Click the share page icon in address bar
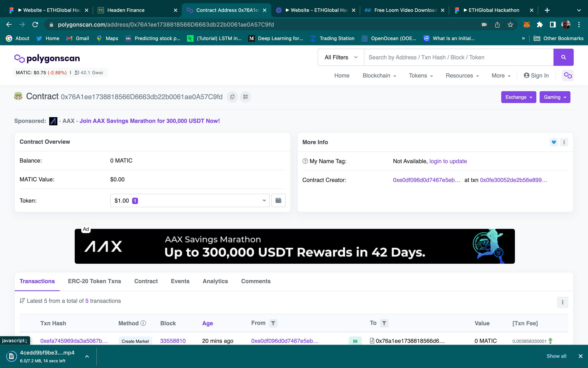The height and width of the screenshot is (368, 588). tap(497, 25)
